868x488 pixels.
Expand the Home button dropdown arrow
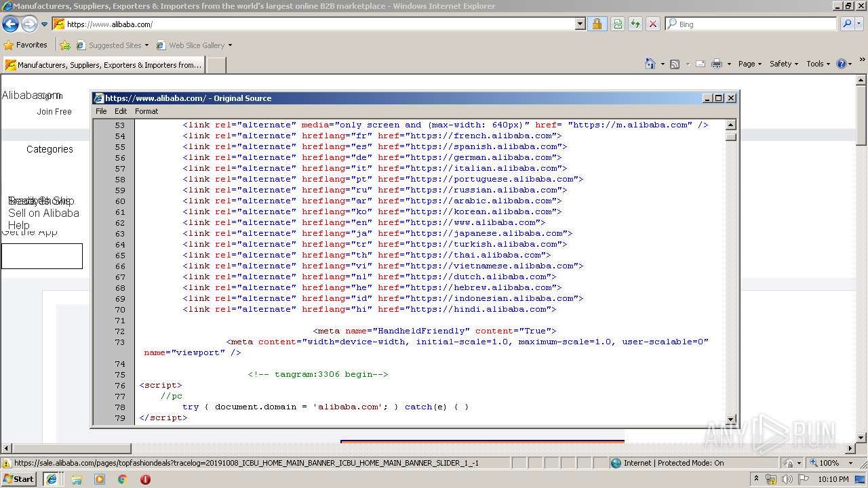(662, 64)
